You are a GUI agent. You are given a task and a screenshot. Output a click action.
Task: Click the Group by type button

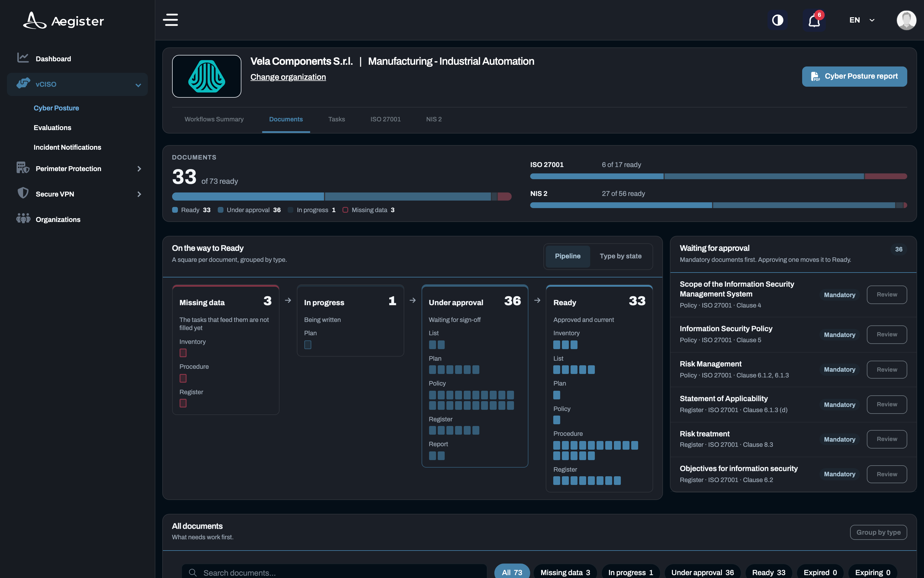coord(878,532)
